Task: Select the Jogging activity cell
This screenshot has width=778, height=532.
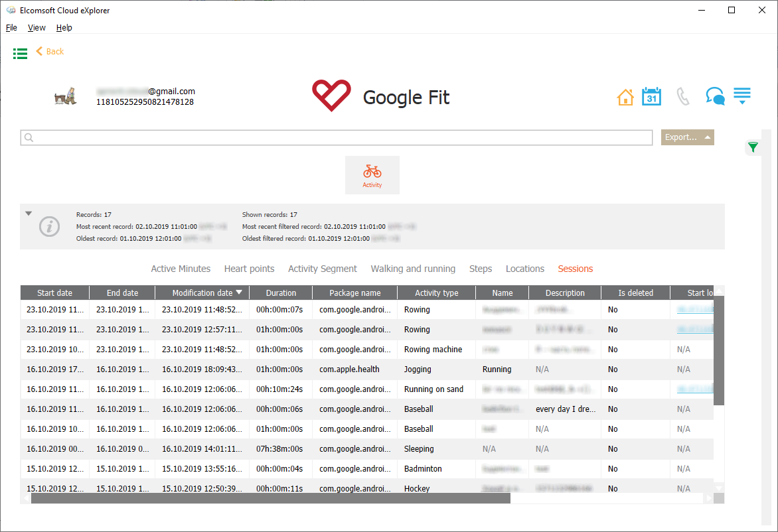Action: [436, 369]
